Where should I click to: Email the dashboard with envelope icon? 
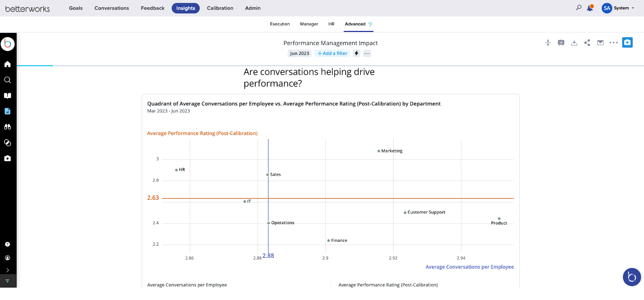(601, 43)
